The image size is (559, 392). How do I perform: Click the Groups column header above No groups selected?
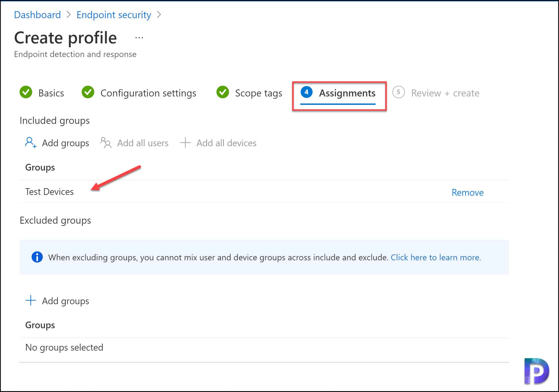click(40, 325)
